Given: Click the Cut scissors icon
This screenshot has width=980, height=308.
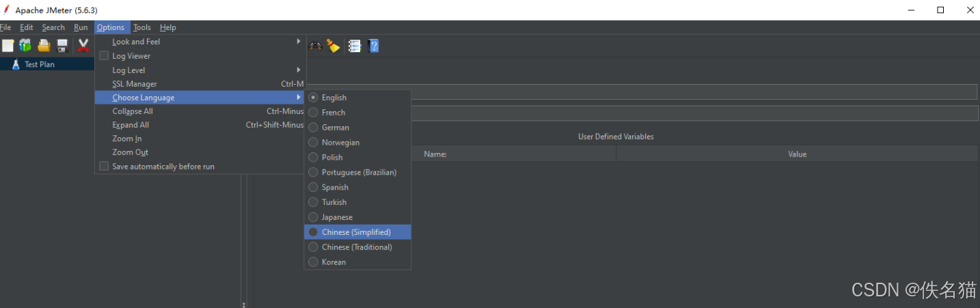Looking at the screenshot, I should [83, 46].
